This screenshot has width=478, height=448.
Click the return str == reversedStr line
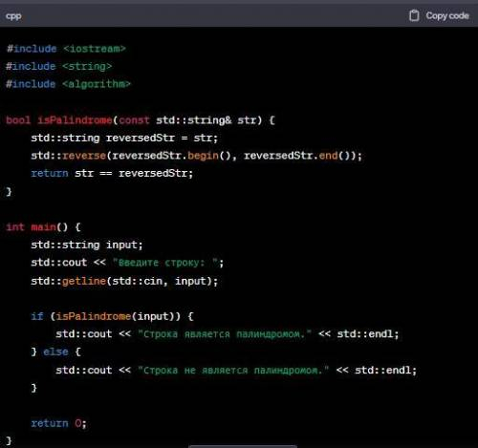tap(112, 173)
